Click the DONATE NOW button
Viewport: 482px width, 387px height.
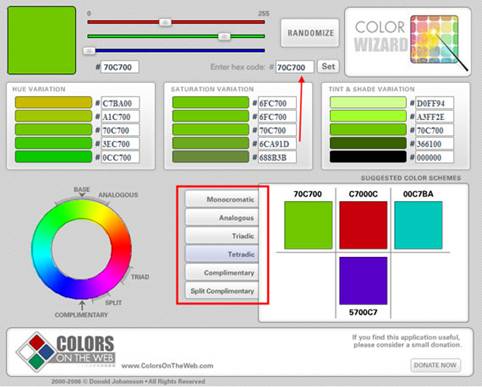435,365
